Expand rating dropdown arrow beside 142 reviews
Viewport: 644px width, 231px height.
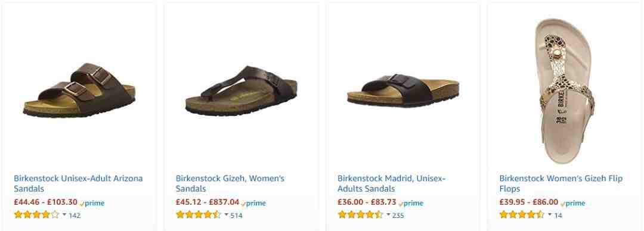(64, 214)
